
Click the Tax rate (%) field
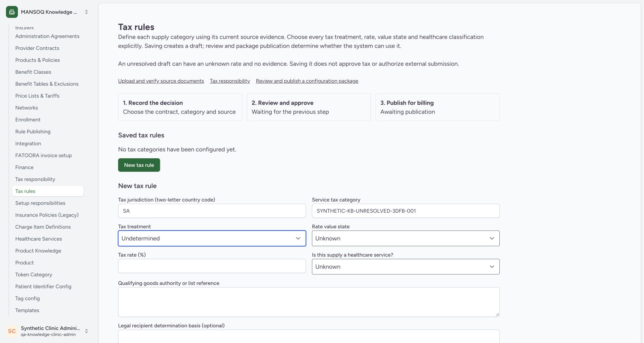point(212,266)
